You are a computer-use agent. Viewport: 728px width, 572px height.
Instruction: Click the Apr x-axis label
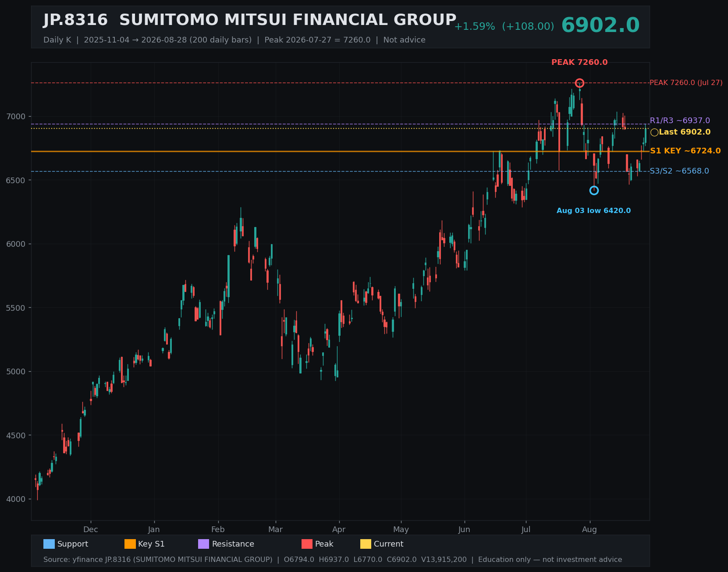tap(339, 529)
